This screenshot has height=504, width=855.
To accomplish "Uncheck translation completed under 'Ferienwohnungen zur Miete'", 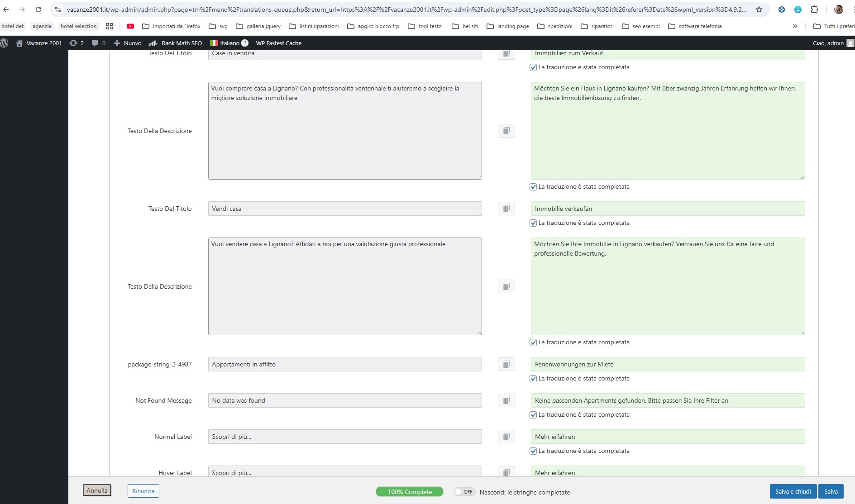I will [x=533, y=379].
